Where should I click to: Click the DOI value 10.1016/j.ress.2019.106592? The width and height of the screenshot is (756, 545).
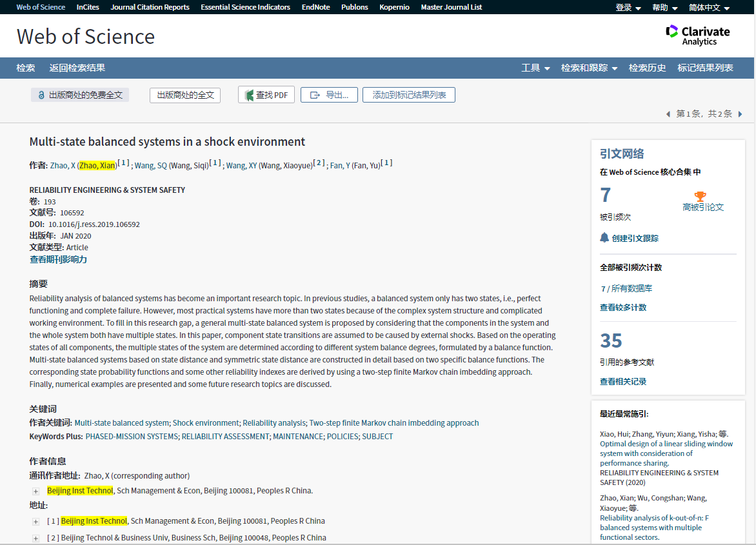(94, 224)
